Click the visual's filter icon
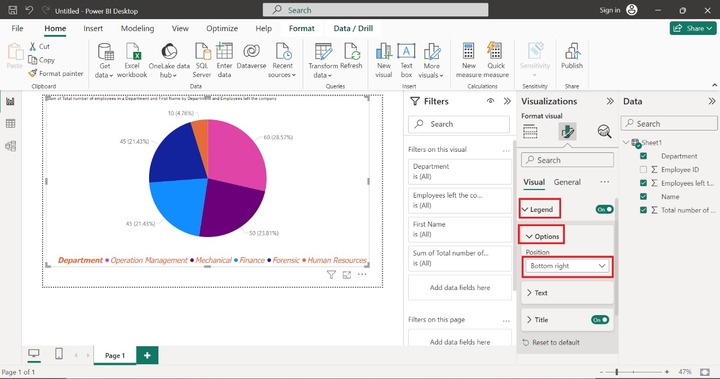 pyautogui.click(x=331, y=275)
